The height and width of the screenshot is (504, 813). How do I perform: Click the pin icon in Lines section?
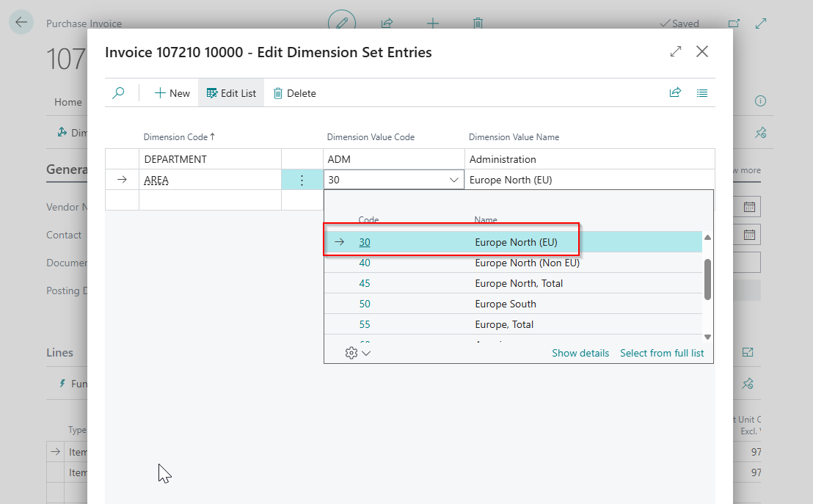pos(747,384)
